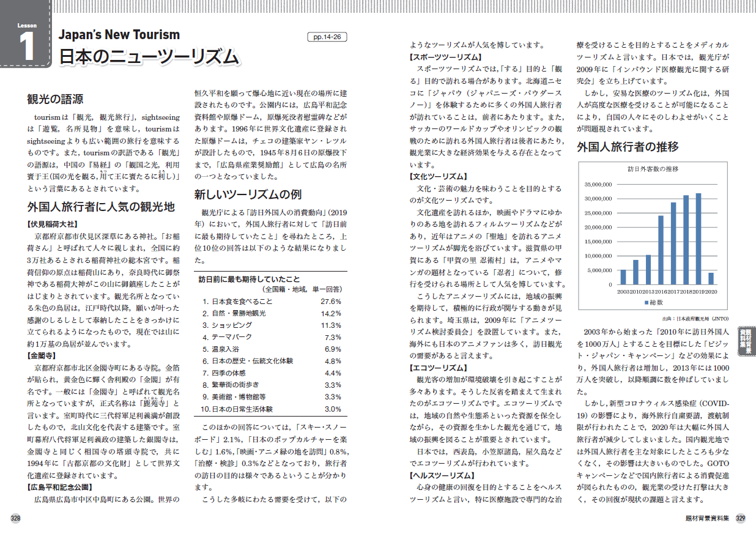Click the 日本のニューツーリズム main title

[x=148, y=56]
